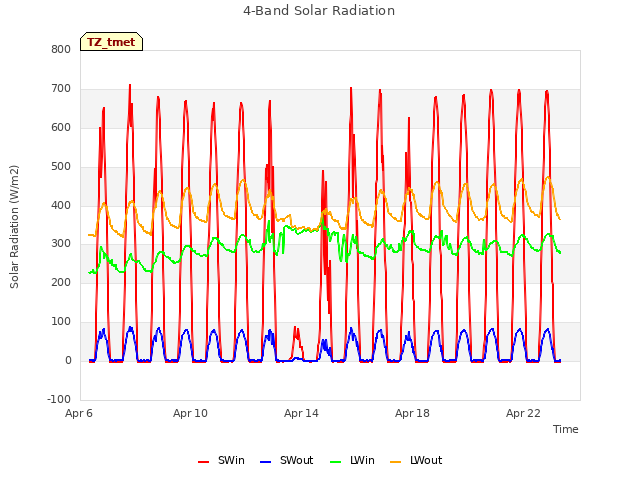The width and height of the screenshot is (640, 480).
Task: Click the 200 y-axis tick label
Action: coord(61,282)
